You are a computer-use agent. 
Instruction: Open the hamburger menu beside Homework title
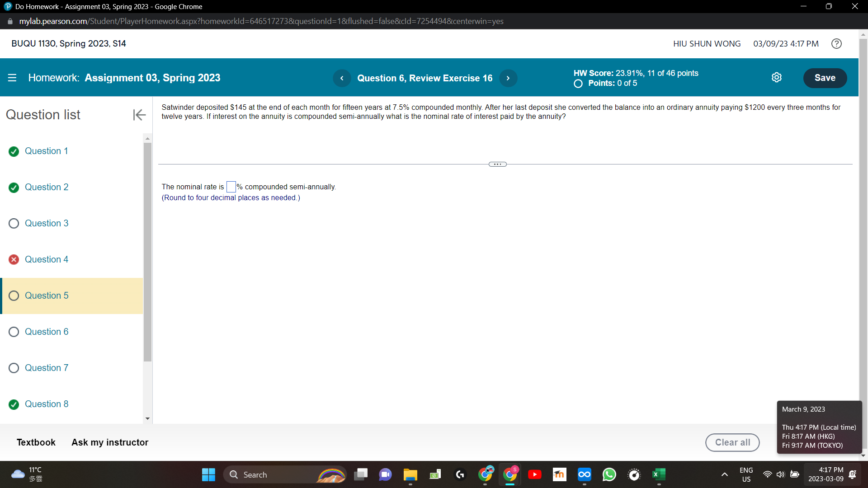coord(12,78)
